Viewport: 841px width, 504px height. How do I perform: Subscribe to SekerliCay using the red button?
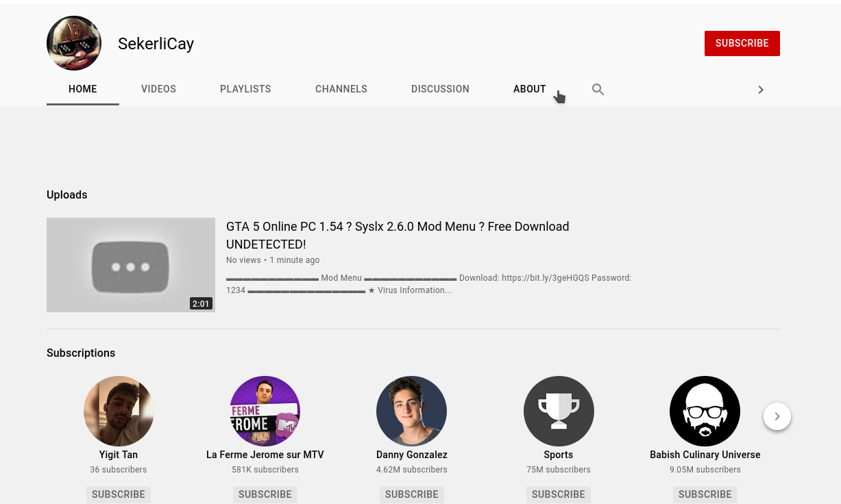(742, 43)
